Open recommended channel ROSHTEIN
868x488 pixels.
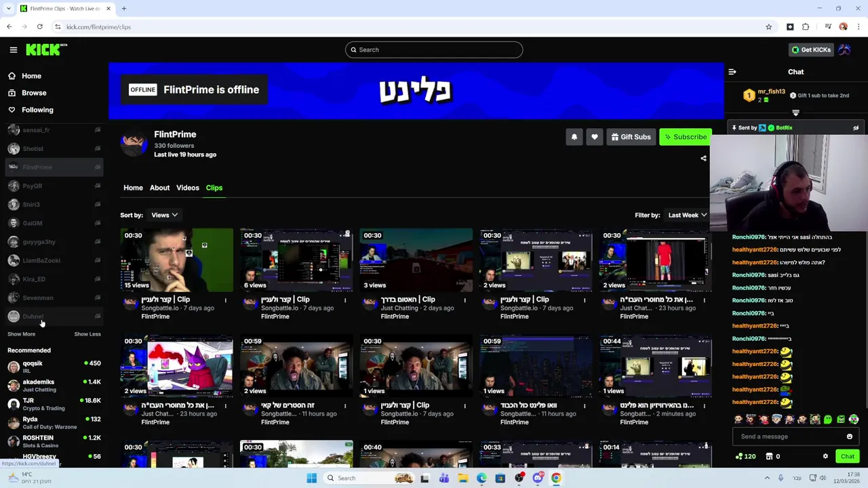[54, 441]
